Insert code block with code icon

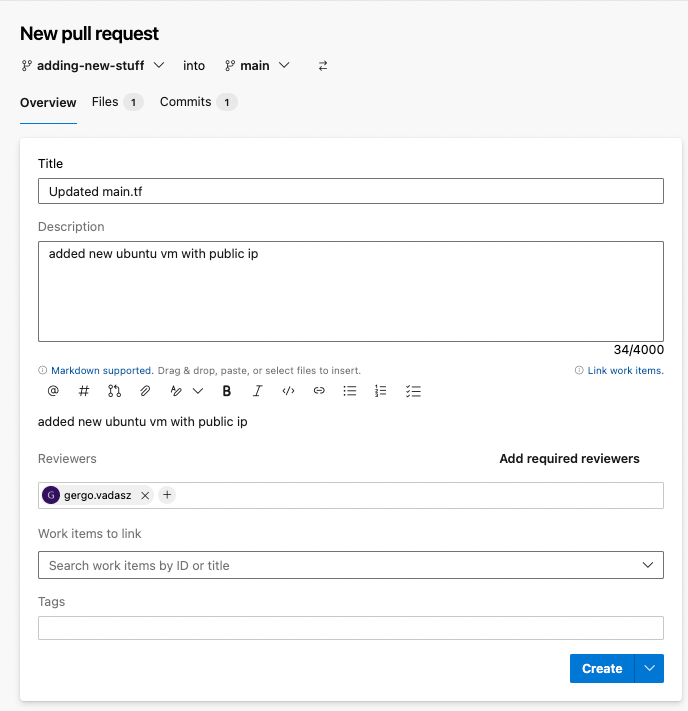(x=288, y=391)
